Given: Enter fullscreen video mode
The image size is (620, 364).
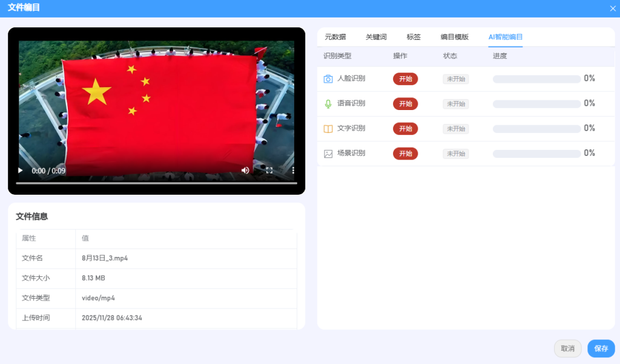Looking at the screenshot, I should coord(269,171).
